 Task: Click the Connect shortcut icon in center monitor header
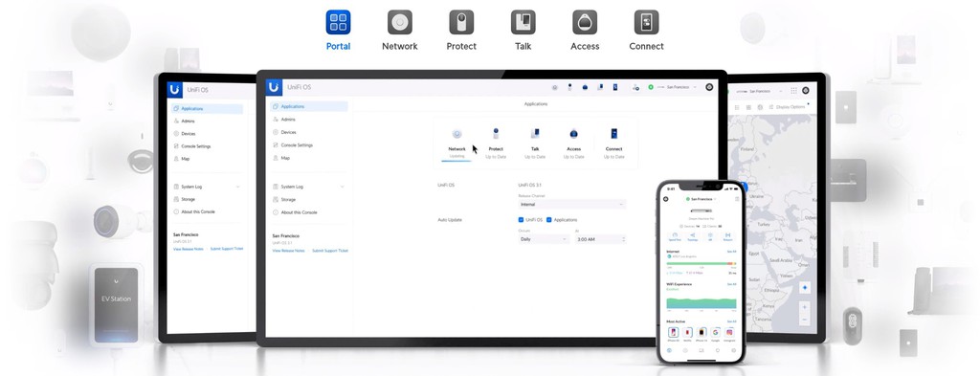(615, 87)
